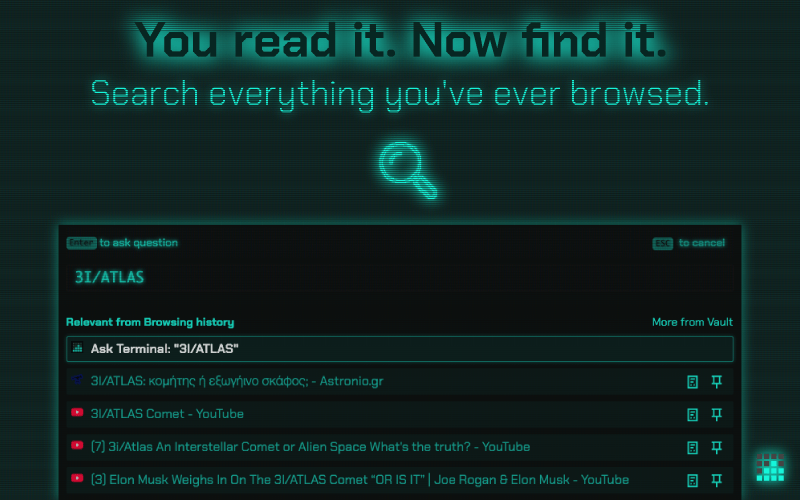
Task: Click the glowing magnifying glass icon
Action: click(408, 170)
